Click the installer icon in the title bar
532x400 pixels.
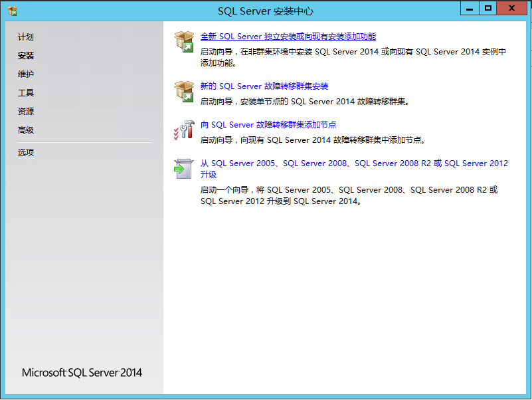pyautogui.click(x=12, y=11)
